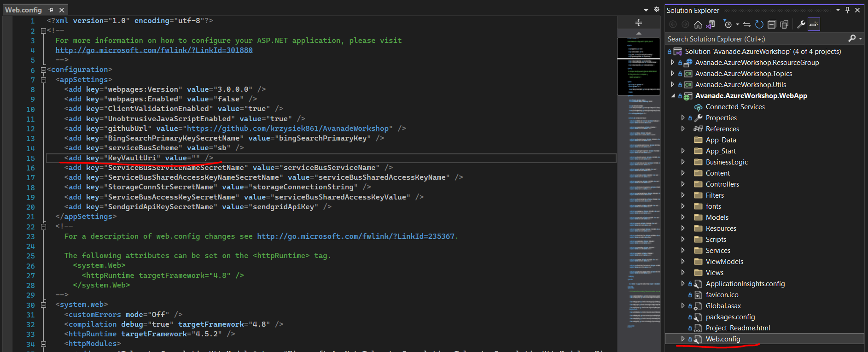Click the Pending Changes Filter clock icon
The width and height of the screenshot is (868, 352).
[x=728, y=24]
